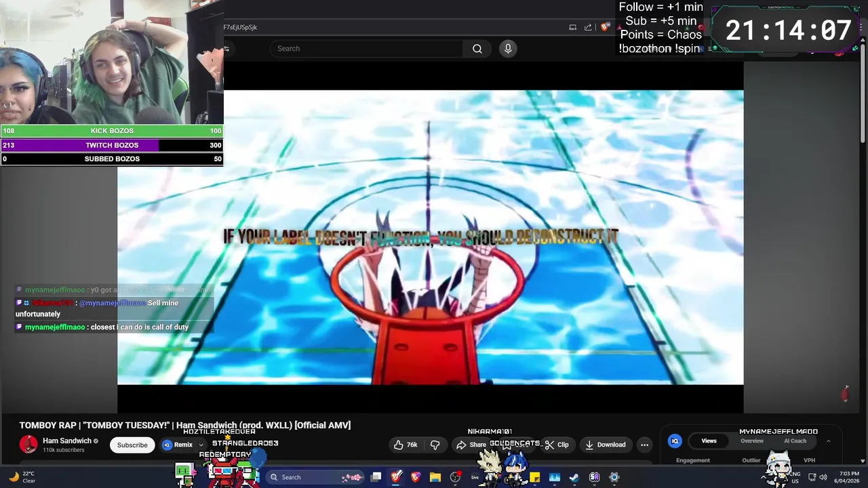
Task: Show hidden system tray icons chevron
Action: pos(764,477)
